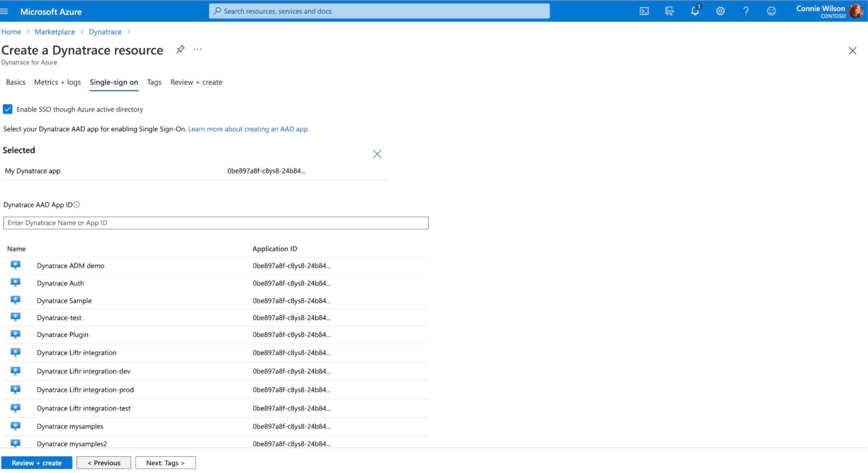868x473 pixels.
Task: Click the icon for Dynatrace-test
Action: (15, 317)
